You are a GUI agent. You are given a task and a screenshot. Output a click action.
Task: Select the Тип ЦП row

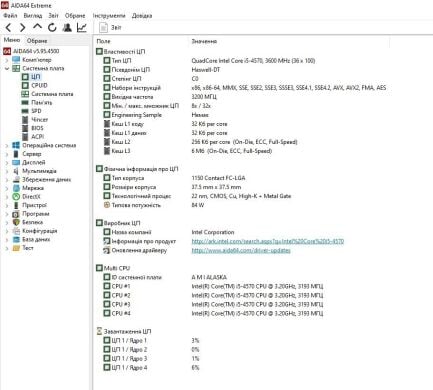point(209,60)
